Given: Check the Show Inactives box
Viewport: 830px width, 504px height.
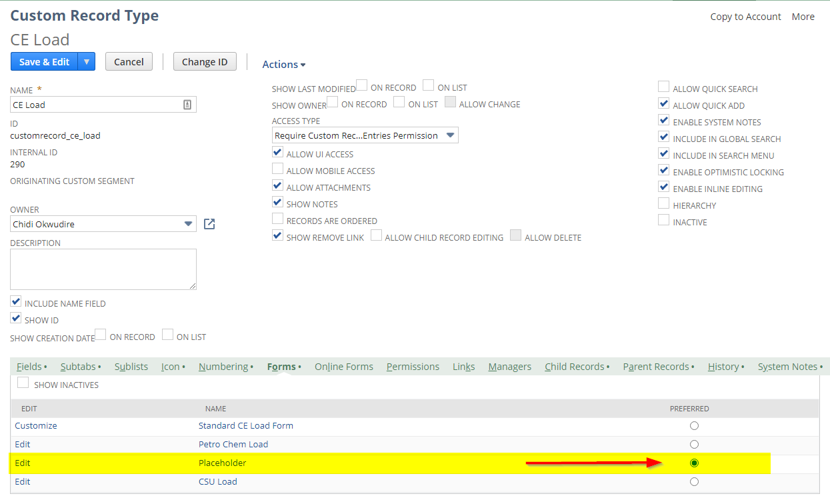Looking at the screenshot, I should [x=23, y=383].
